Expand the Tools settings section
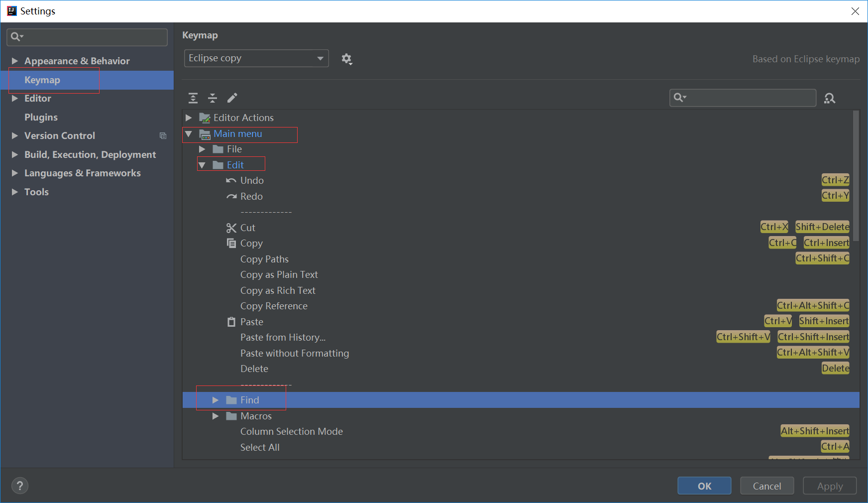Viewport: 868px width, 503px height. tap(15, 192)
